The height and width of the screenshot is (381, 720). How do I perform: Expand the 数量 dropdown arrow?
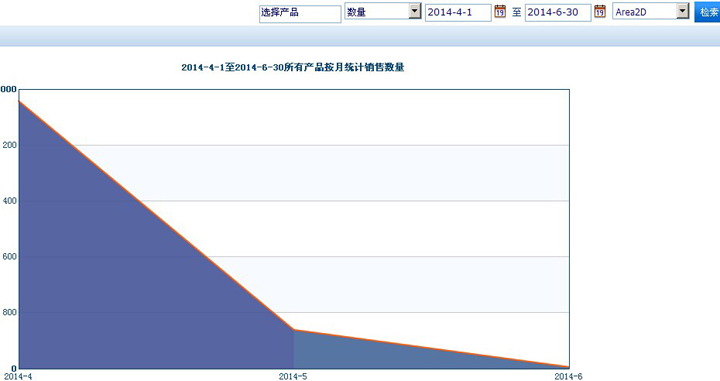(x=415, y=11)
